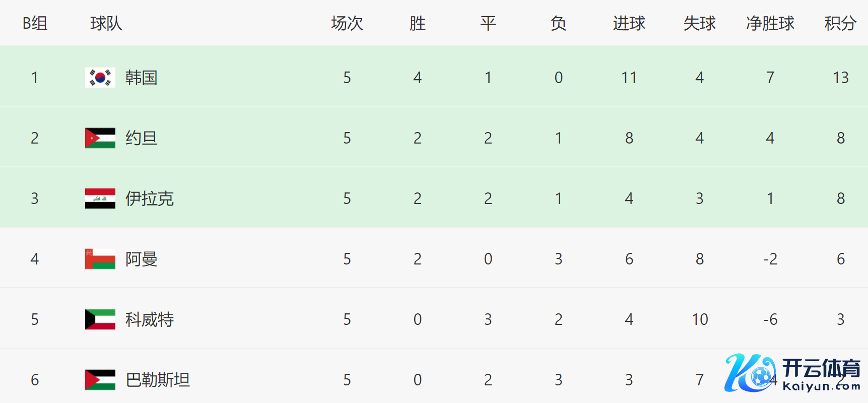
Task: Click the 场次 column header
Action: [x=347, y=23]
